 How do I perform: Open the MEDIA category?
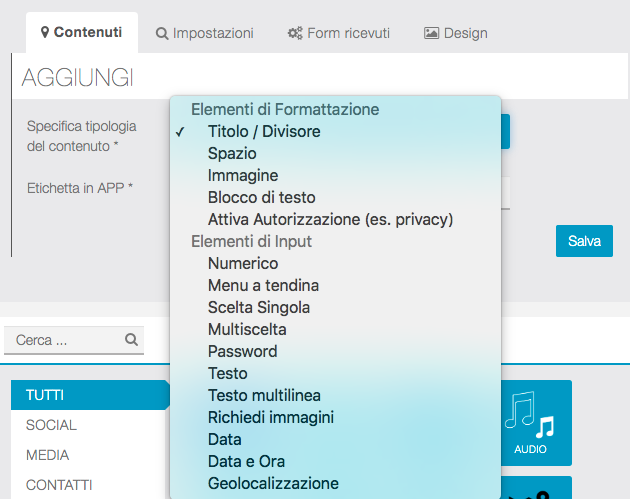[48, 455]
